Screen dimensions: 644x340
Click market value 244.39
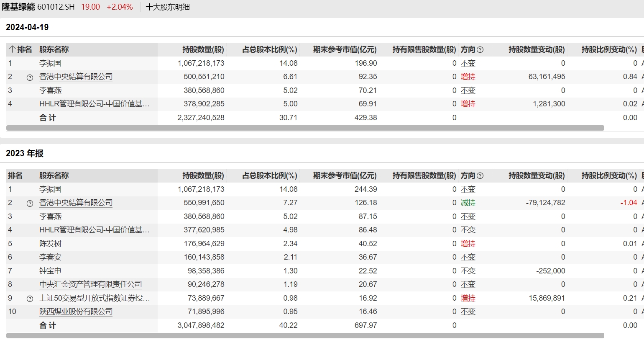pyautogui.click(x=366, y=189)
